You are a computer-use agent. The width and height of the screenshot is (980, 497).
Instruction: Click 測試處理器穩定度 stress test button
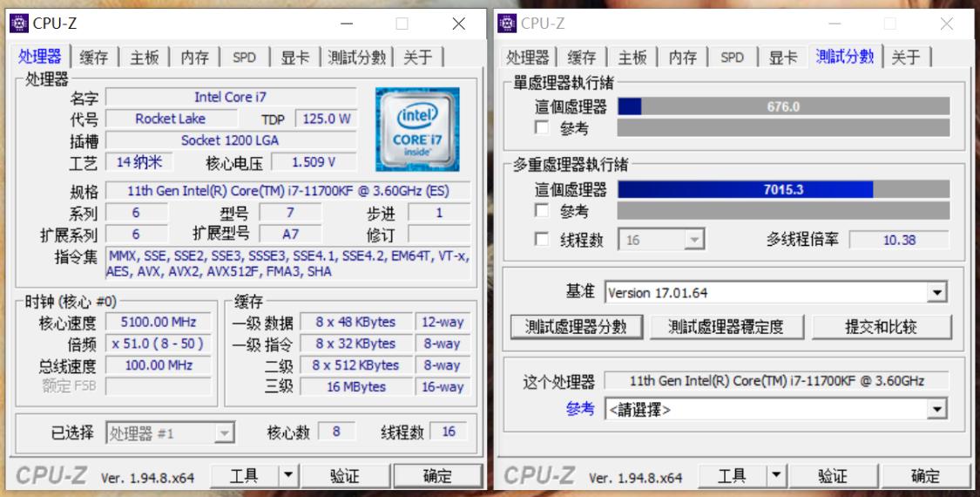[x=726, y=327]
